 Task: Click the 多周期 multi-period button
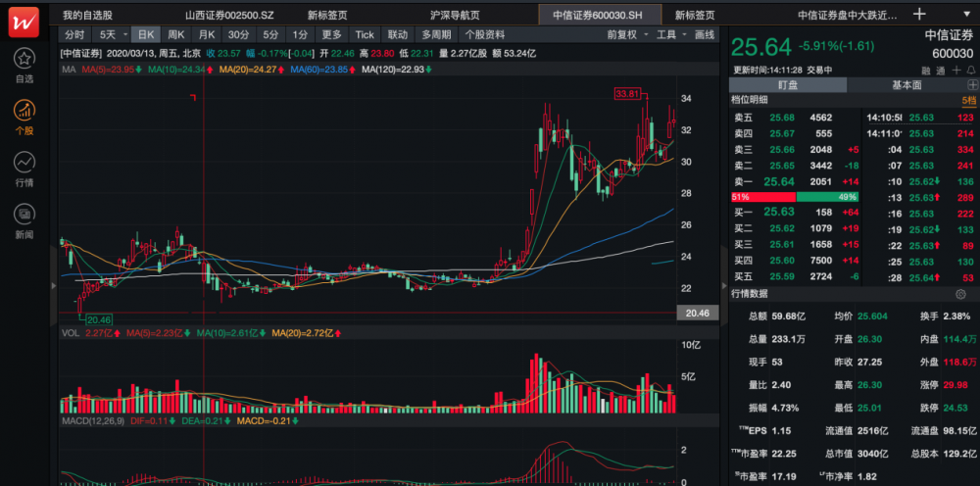coord(436,35)
